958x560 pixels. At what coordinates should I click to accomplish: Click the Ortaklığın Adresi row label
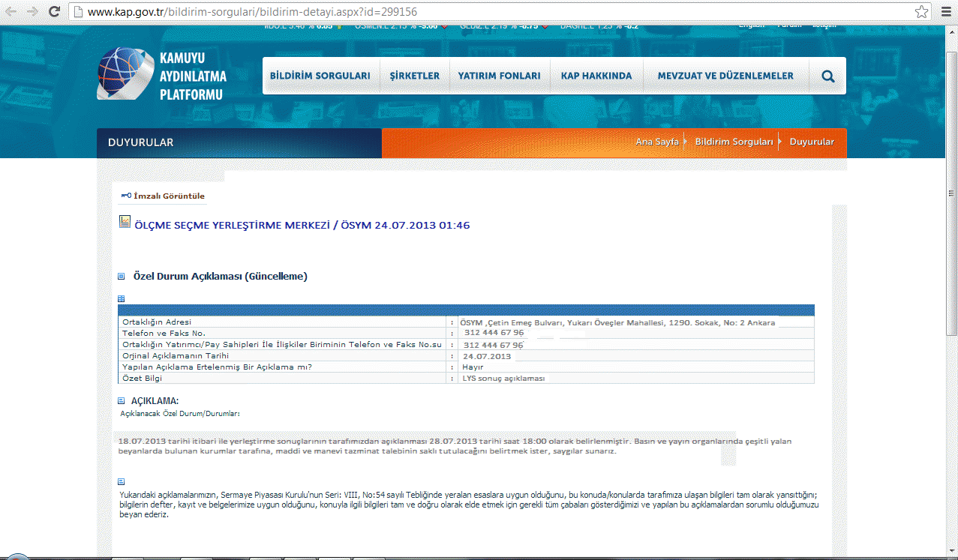coord(157,322)
